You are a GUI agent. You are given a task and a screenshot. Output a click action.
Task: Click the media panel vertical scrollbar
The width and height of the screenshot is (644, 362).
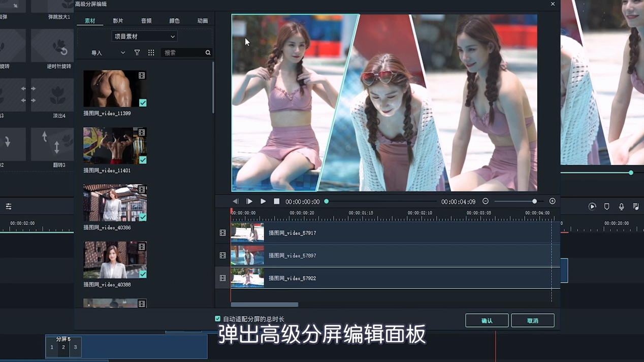213,88
